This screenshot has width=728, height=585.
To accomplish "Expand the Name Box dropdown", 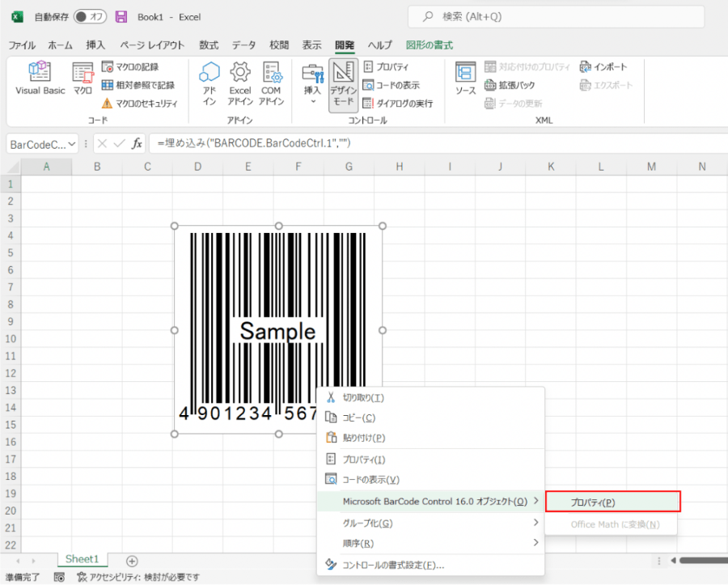I will click(x=72, y=144).
